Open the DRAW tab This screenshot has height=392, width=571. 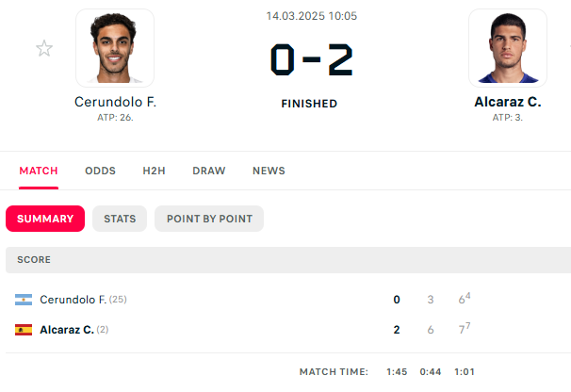tap(209, 171)
